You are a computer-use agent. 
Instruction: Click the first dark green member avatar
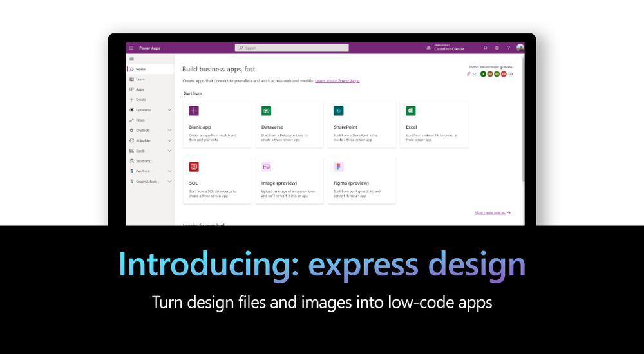(x=483, y=74)
